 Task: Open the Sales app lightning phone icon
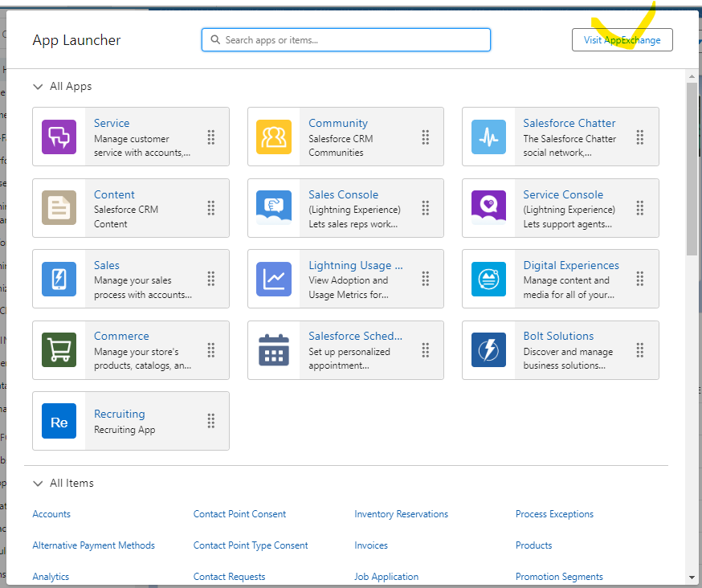(x=59, y=279)
